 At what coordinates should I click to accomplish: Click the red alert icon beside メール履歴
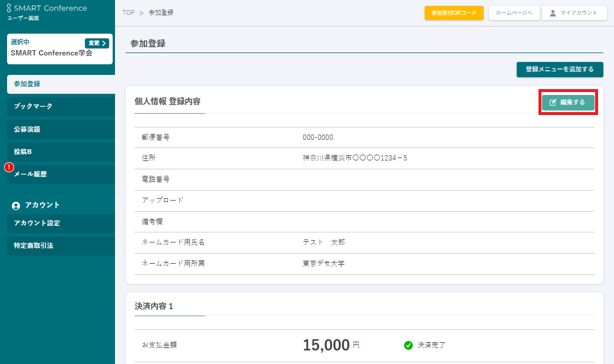(9, 168)
